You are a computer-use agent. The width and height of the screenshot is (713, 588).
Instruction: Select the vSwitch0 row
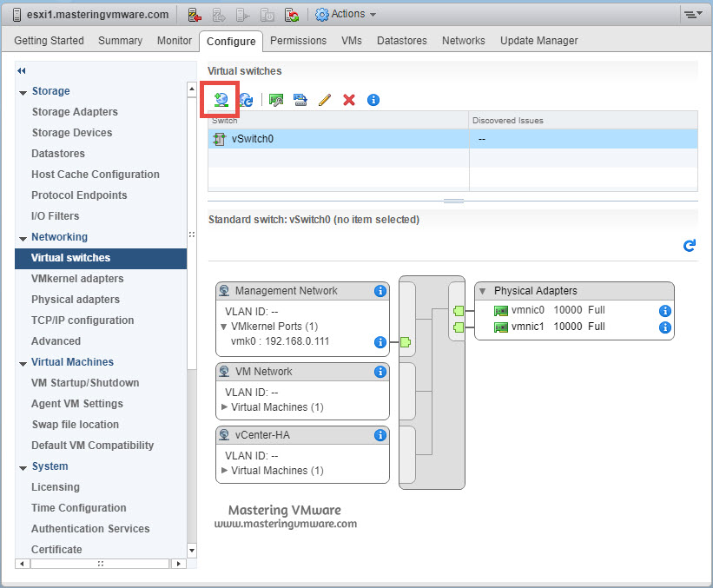coord(452,139)
